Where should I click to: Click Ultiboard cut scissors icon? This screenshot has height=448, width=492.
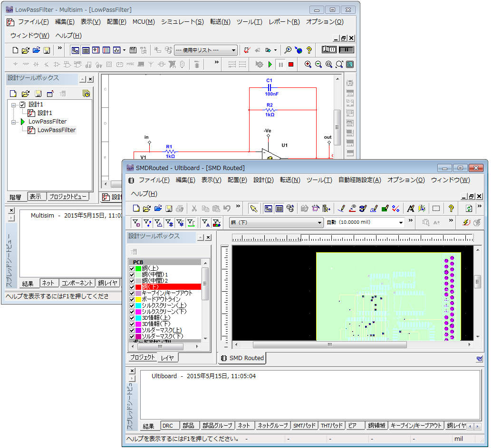(x=194, y=209)
